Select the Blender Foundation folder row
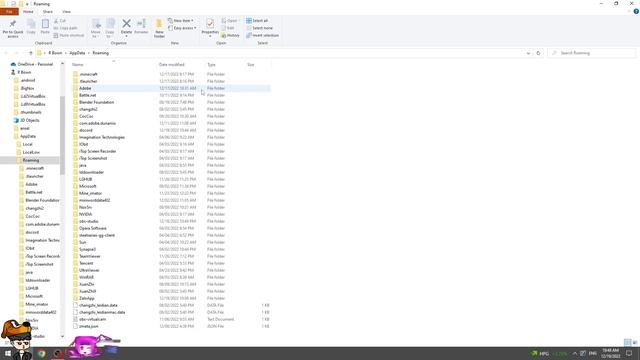Image resolution: width=640 pixels, height=360 pixels. [x=171, y=102]
